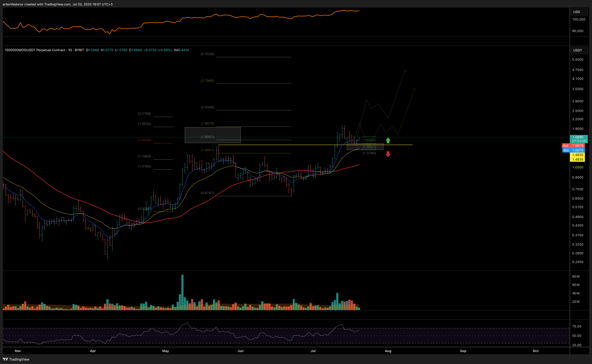The height and width of the screenshot is (364, 592).
Task: Click the level label (2.2788)
Action: click(x=144, y=114)
